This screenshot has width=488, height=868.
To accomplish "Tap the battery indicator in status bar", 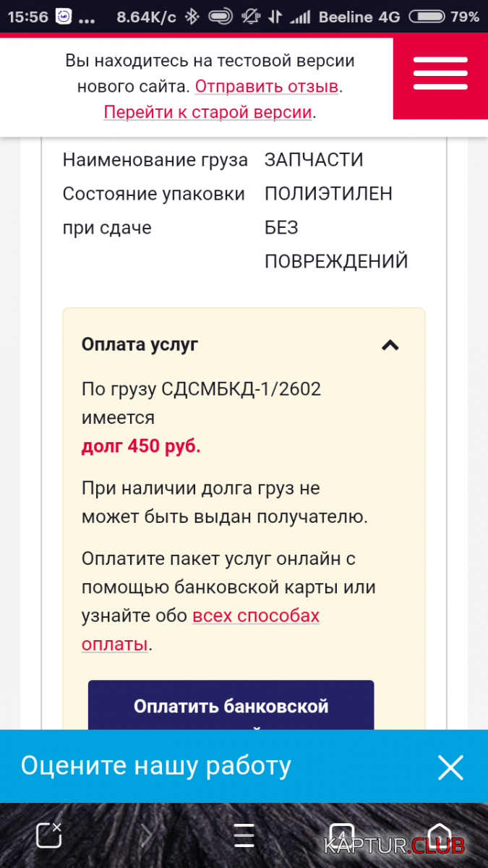I will tap(427, 17).
